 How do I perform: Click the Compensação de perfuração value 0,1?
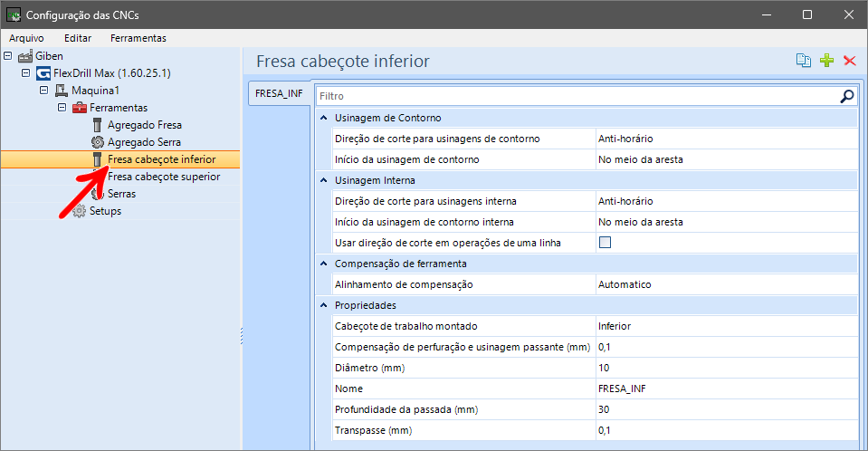[x=726, y=347]
